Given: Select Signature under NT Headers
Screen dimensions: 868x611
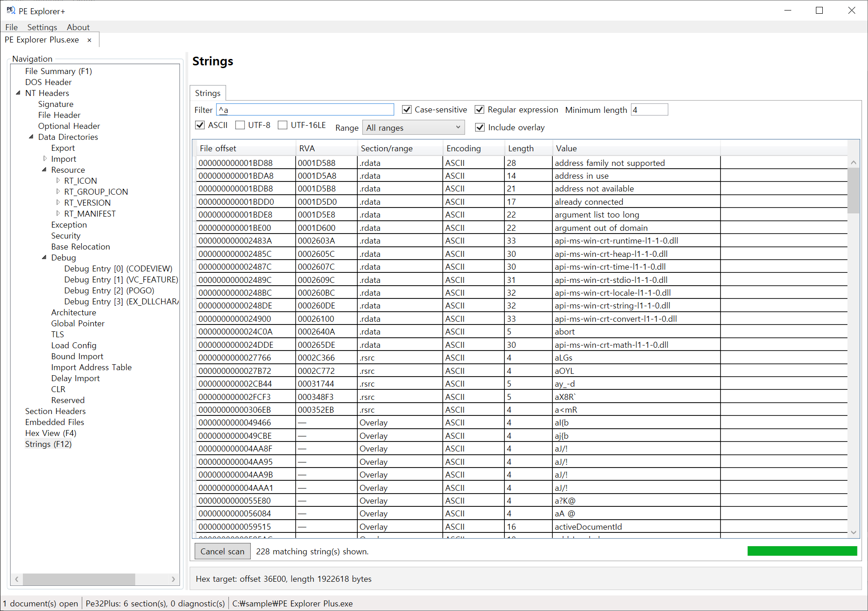Looking at the screenshot, I should coord(56,104).
